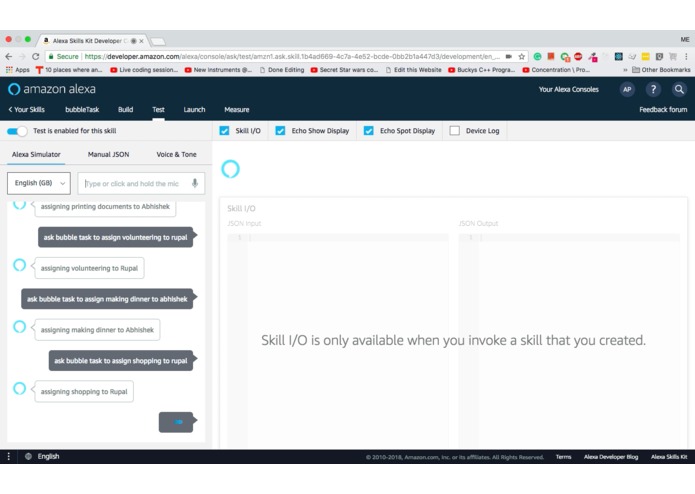The height and width of the screenshot is (494, 695).
Task: Open Alexa Developer Blog link
Action: coord(611,457)
